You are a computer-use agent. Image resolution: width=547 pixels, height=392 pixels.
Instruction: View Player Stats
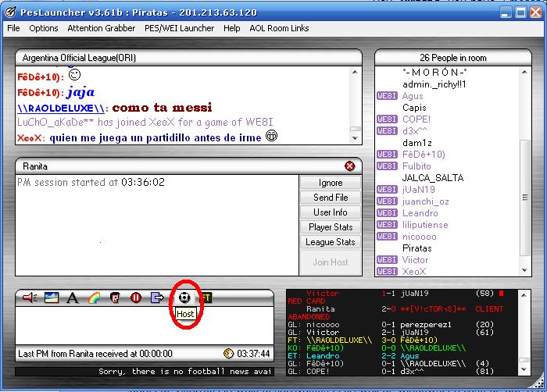[331, 227]
